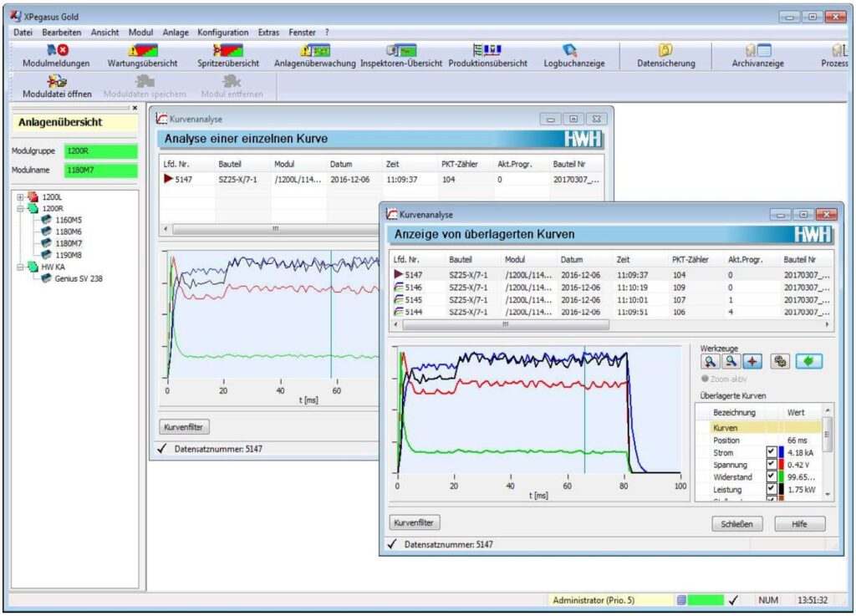Viewport: 856px width, 616px height.
Task: Open the Logbuchanzeige
Action: 569,51
